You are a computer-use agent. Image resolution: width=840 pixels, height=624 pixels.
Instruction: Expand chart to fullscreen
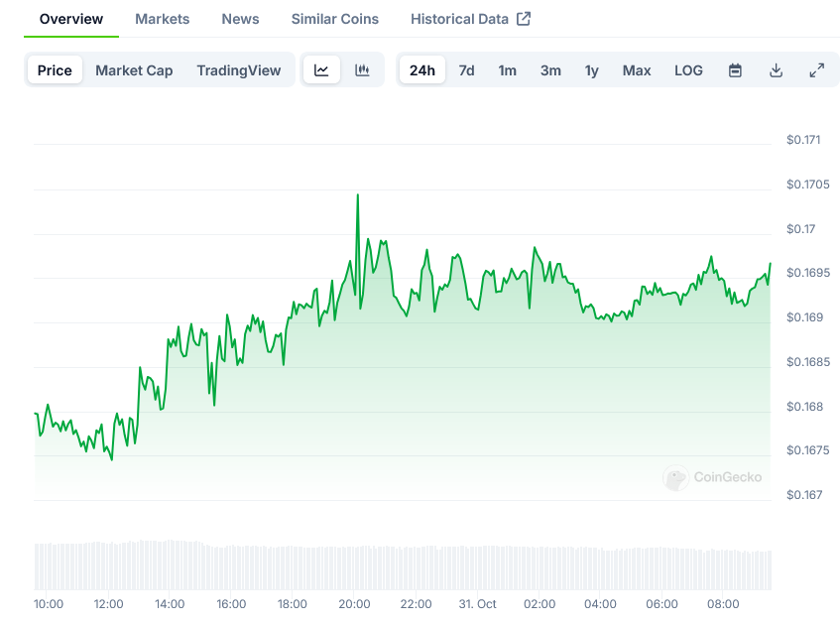tap(816, 70)
